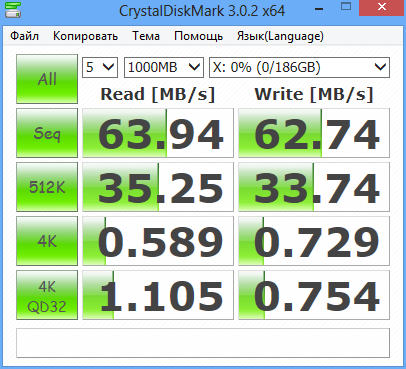Click the CrystalDiskMark app icon in title bar
The height and width of the screenshot is (369, 406).
[x=13, y=10]
